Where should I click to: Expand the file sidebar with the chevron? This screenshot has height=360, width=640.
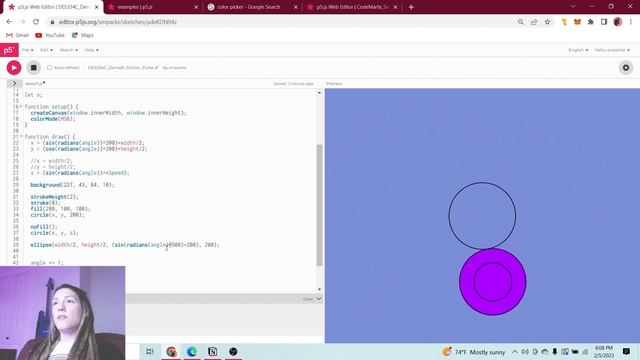[x=14, y=83]
